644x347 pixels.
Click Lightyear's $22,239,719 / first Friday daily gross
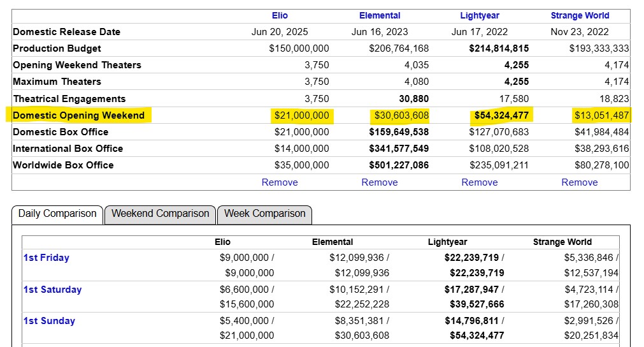point(475,258)
